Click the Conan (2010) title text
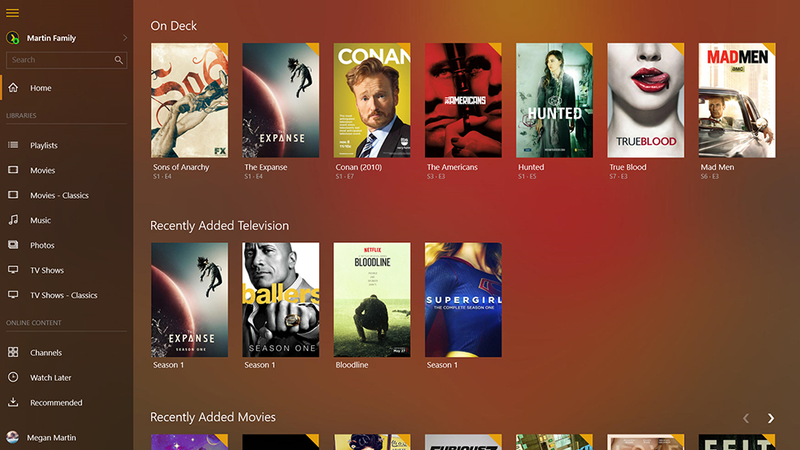The height and width of the screenshot is (450, 800). (359, 167)
